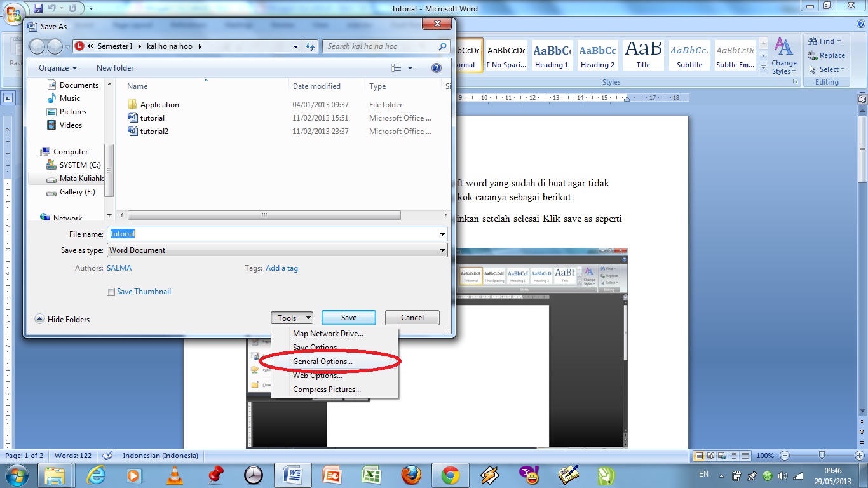Screen dimensions: 868x488
Task: Click the Add a tag link
Action: pos(281,268)
